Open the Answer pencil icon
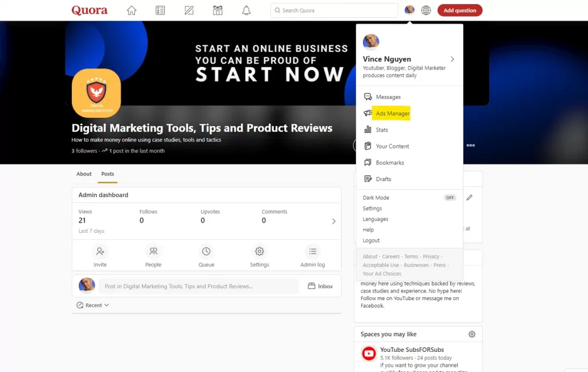This screenshot has height=372, width=588. pyautogui.click(x=189, y=10)
